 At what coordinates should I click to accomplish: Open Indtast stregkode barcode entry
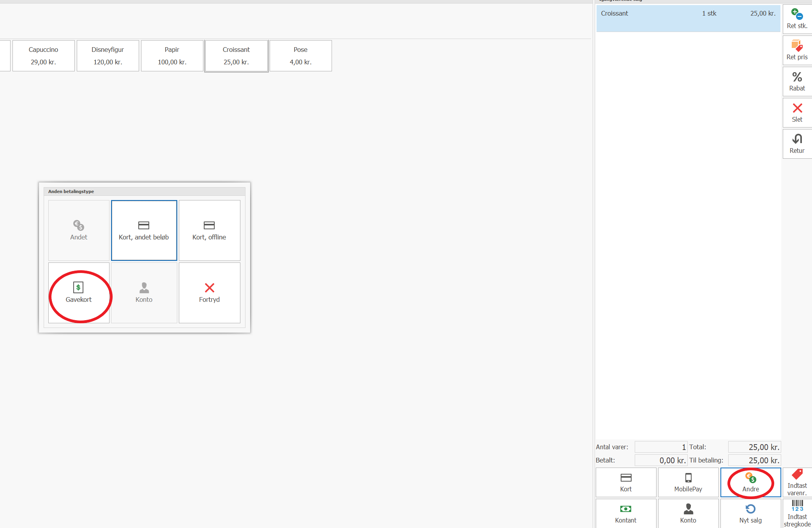(797, 514)
